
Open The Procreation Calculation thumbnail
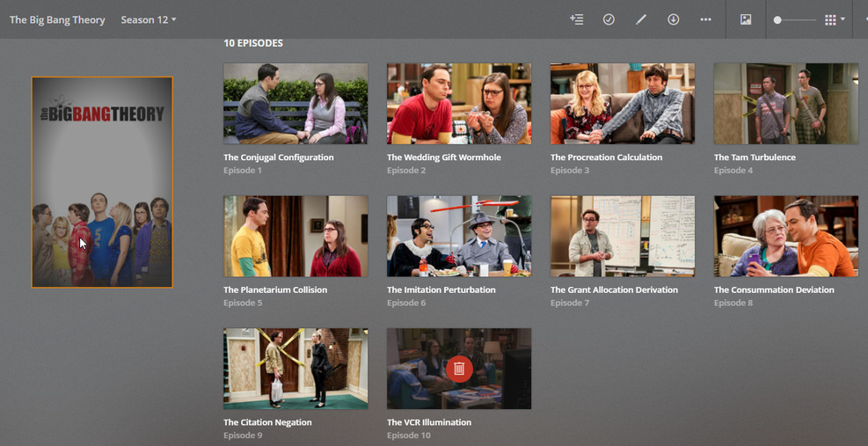click(623, 104)
